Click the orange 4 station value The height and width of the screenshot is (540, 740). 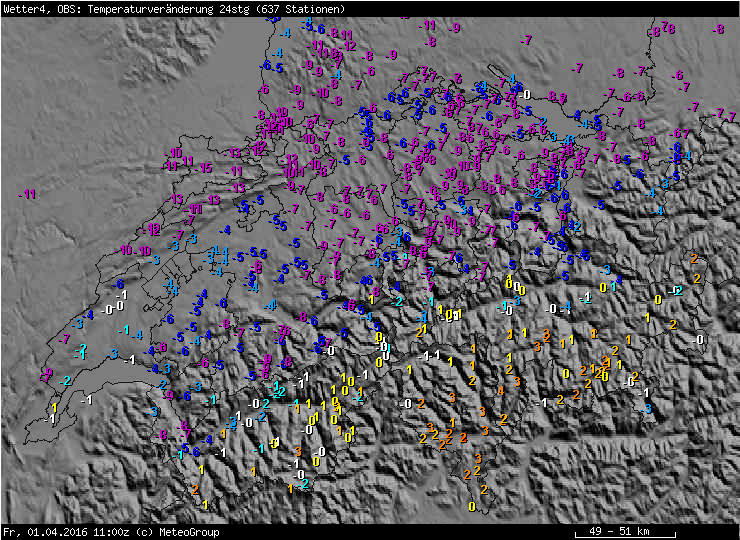[500, 391]
